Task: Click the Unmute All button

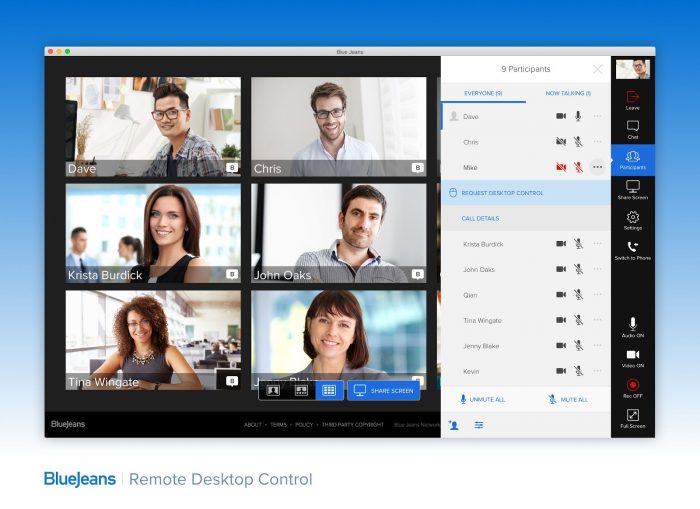Action: point(482,399)
